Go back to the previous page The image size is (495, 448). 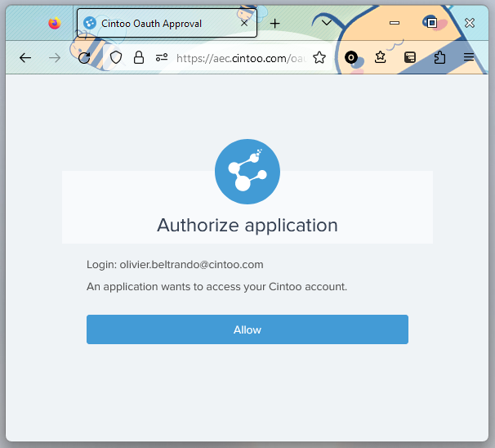[25, 57]
